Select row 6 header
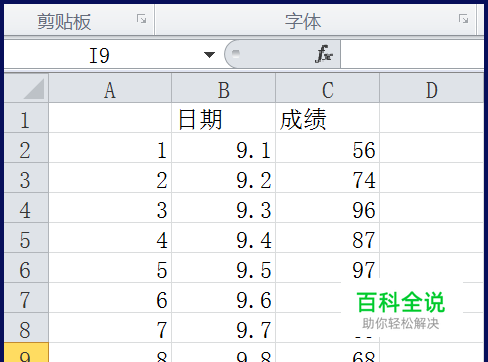488x362 pixels. pyautogui.click(x=27, y=268)
